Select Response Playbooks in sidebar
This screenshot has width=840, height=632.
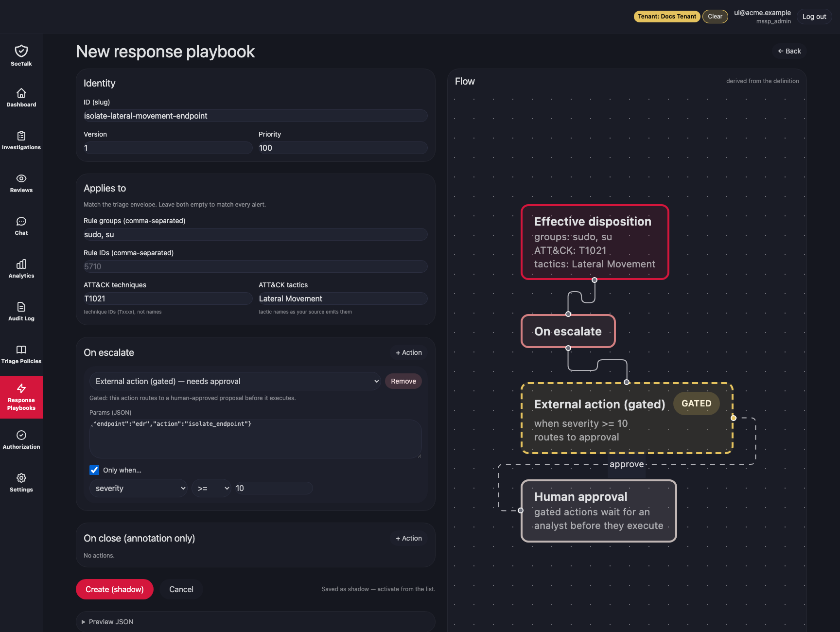click(x=21, y=397)
